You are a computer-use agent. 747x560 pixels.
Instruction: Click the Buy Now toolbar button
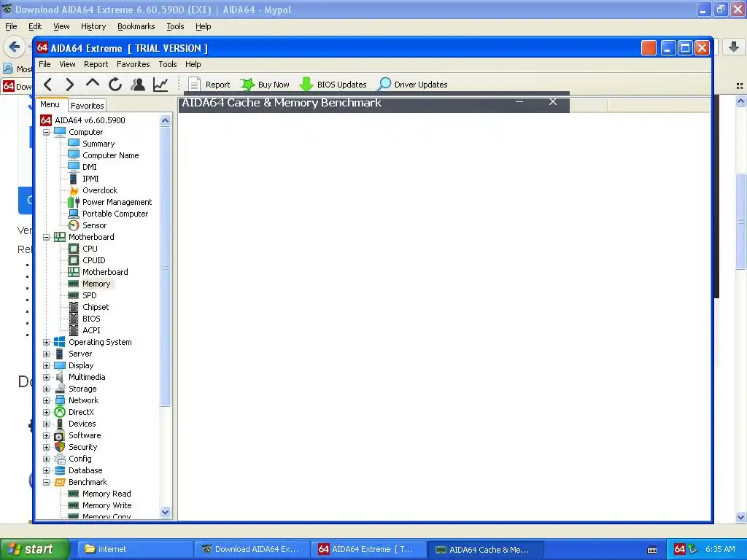point(265,85)
